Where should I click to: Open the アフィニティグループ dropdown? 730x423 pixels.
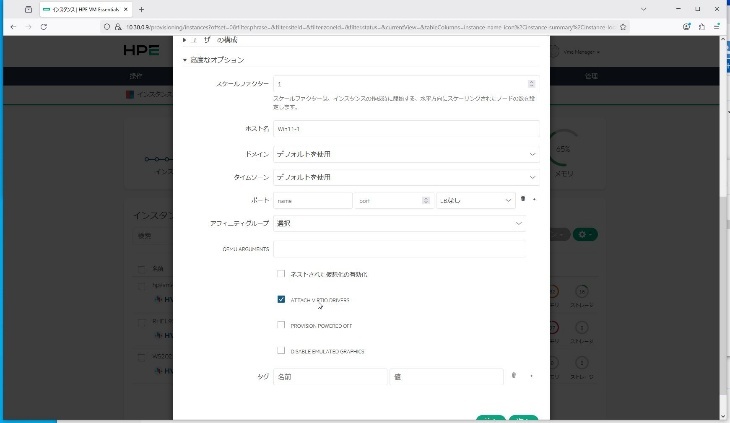[399, 223]
